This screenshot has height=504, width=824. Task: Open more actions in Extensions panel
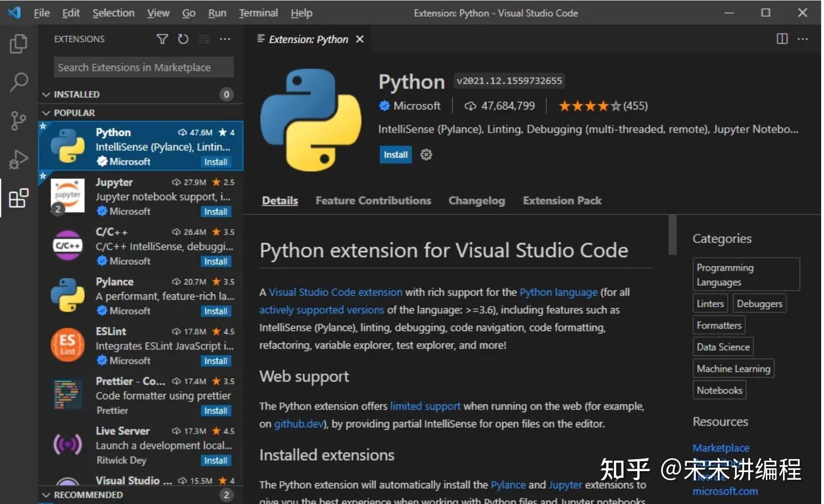[x=225, y=39]
